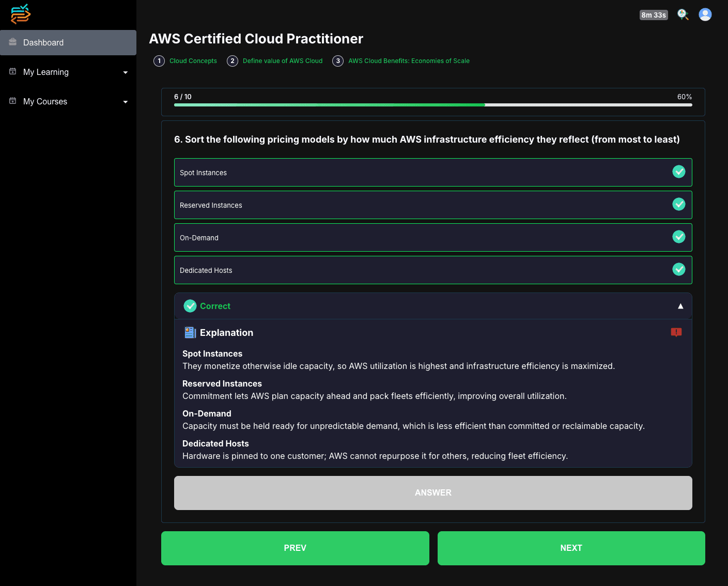Open the user profile avatar

(x=705, y=14)
